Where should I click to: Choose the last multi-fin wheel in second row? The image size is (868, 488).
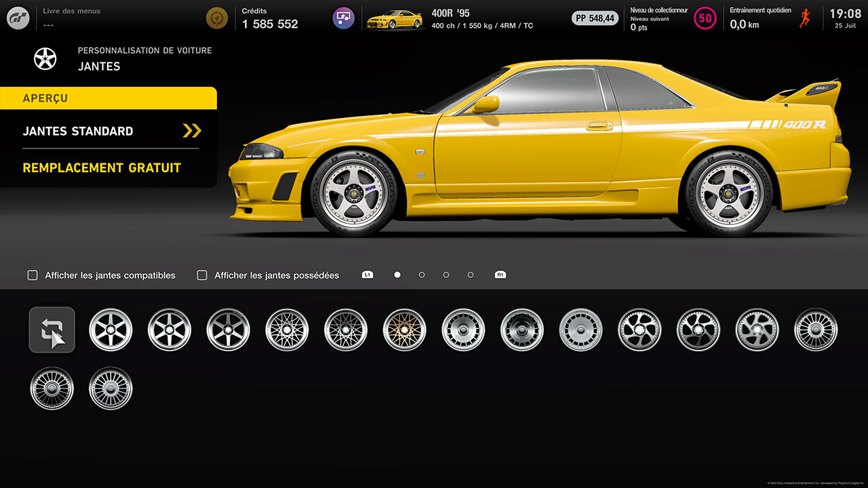[111, 388]
